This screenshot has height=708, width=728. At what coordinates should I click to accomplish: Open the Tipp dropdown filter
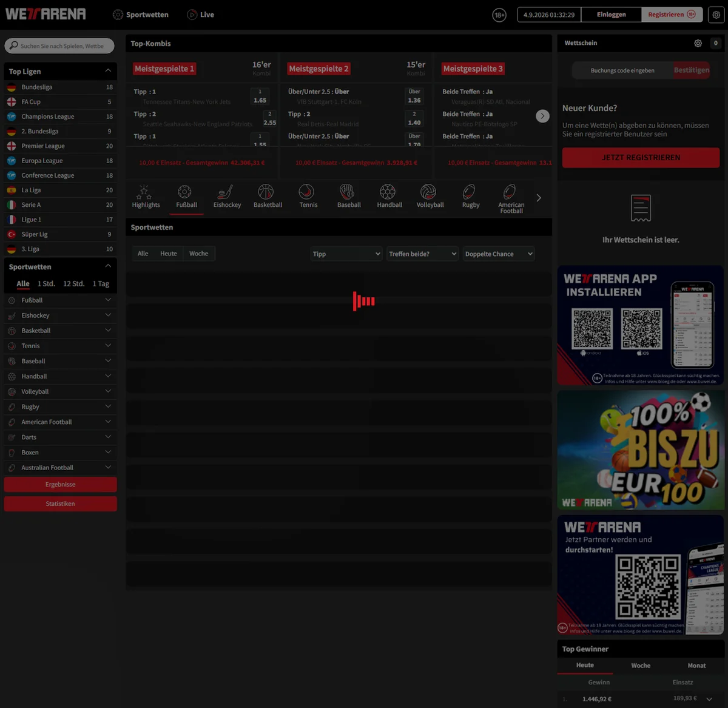pos(346,254)
